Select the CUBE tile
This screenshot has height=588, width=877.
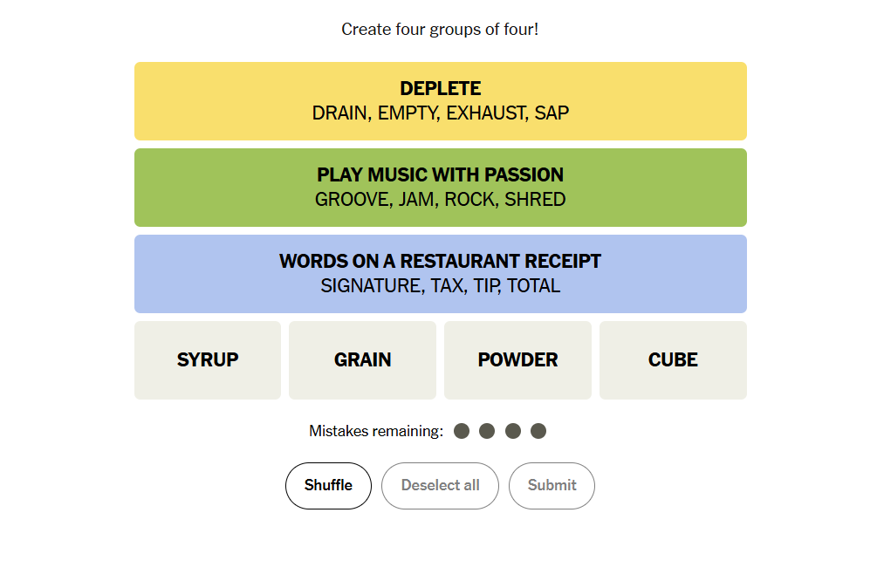(673, 360)
